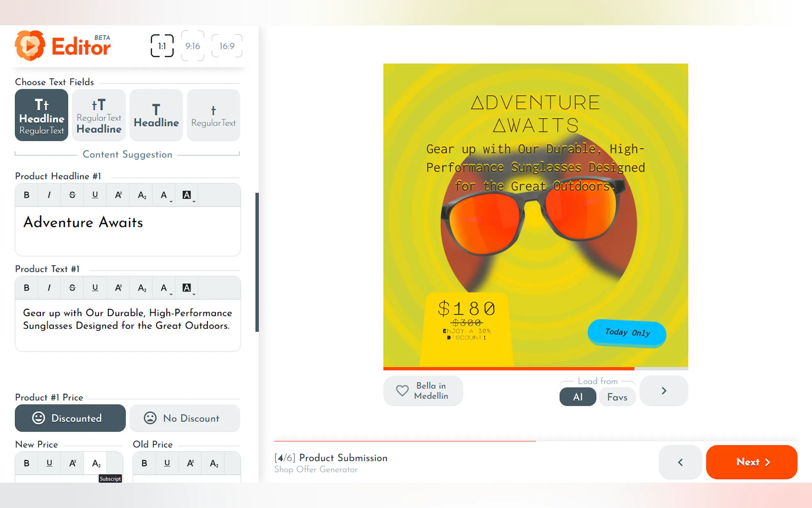Image resolution: width=812 pixels, height=508 pixels.
Task: Click the preview playback progress bar
Action: [535, 369]
